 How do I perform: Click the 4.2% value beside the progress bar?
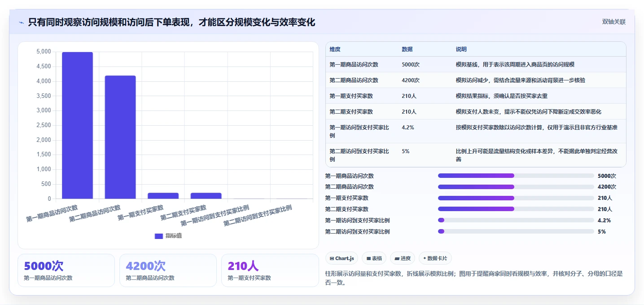click(x=604, y=221)
